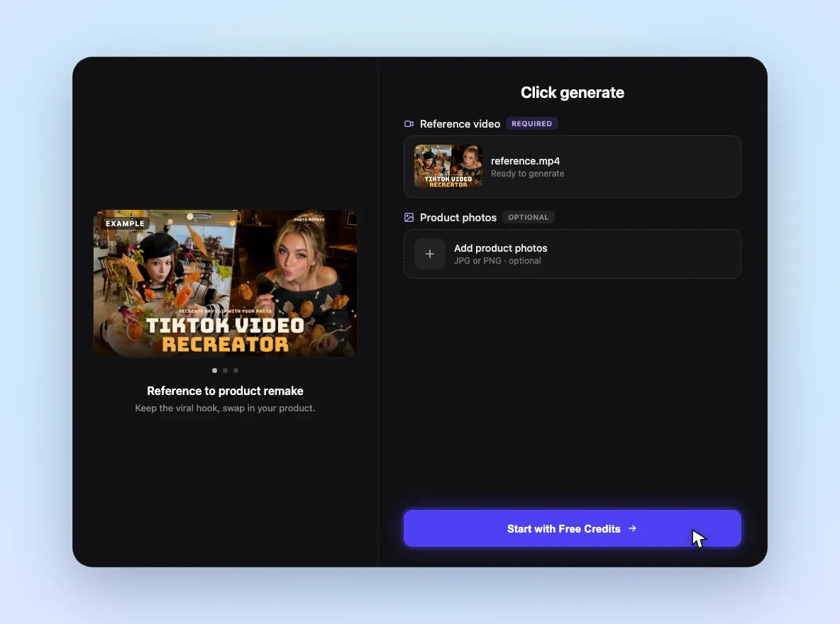
Task: Click the image icon beside Product photos
Action: [x=409, y=218]
